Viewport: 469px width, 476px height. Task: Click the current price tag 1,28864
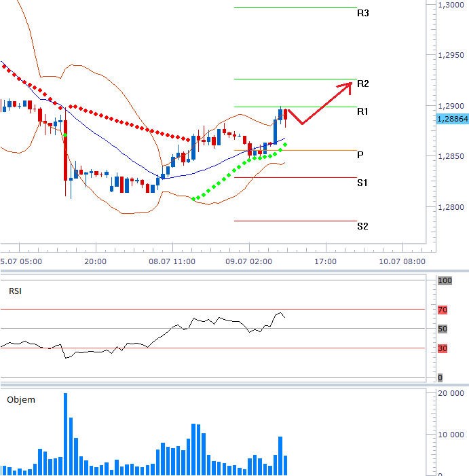453,119
